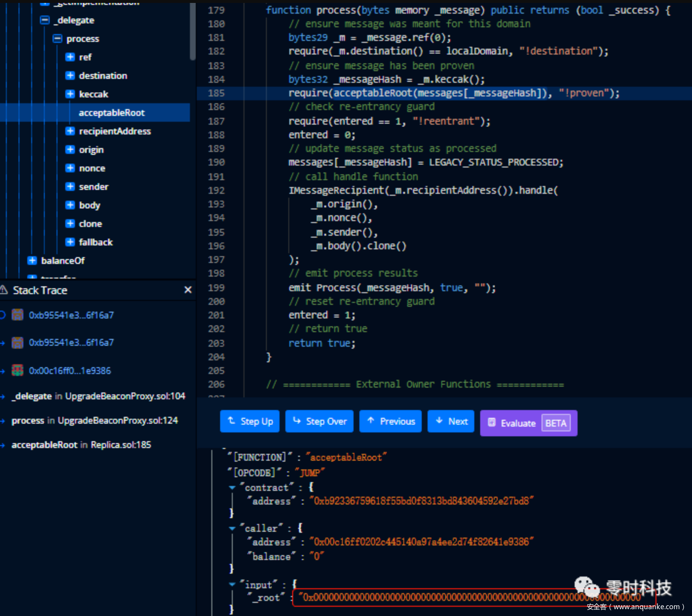The width and height of the screenshot is (692, 616).
Task: Go to _delegate in UpgradeBeaconProxy.sol:104
Action: click(x=98, y=396)
